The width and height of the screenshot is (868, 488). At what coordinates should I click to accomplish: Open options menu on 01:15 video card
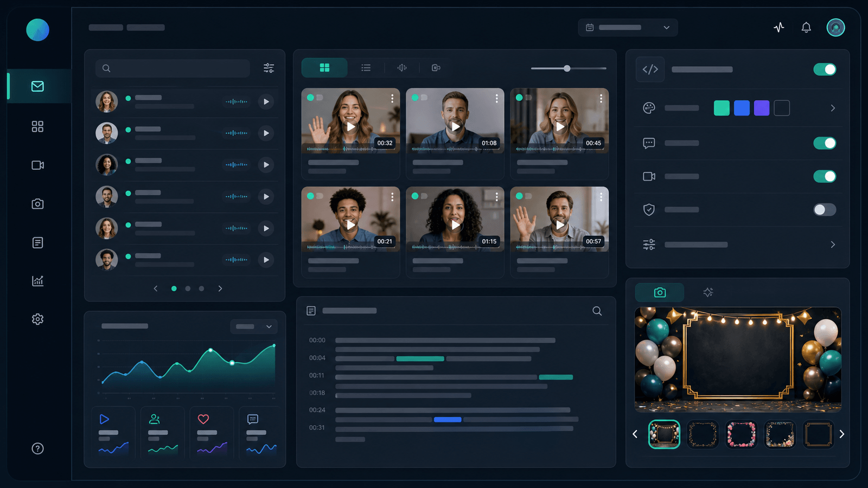coord(496,197)
